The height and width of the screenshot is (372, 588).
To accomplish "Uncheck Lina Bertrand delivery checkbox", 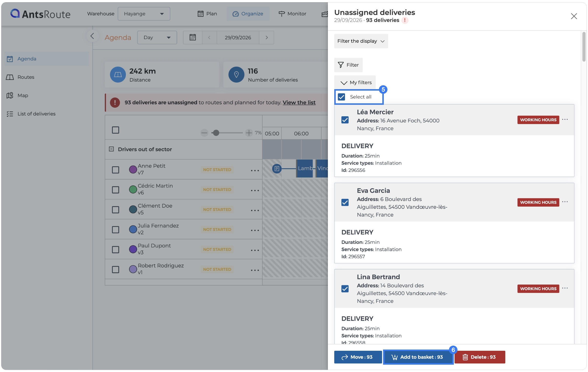I will (x=345, y=289).
